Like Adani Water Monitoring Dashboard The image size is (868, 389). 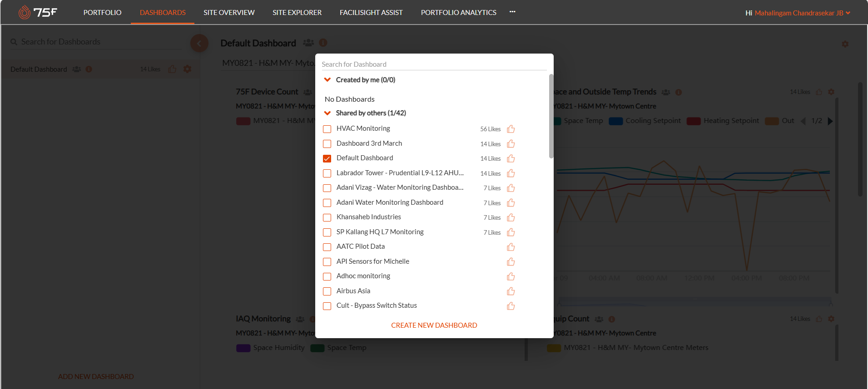pos(511,203)
